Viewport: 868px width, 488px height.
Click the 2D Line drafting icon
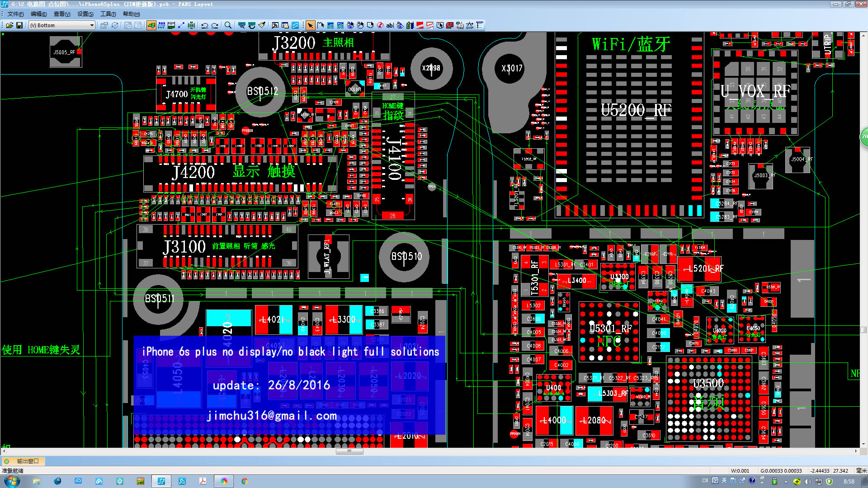[x=321, y=25]
